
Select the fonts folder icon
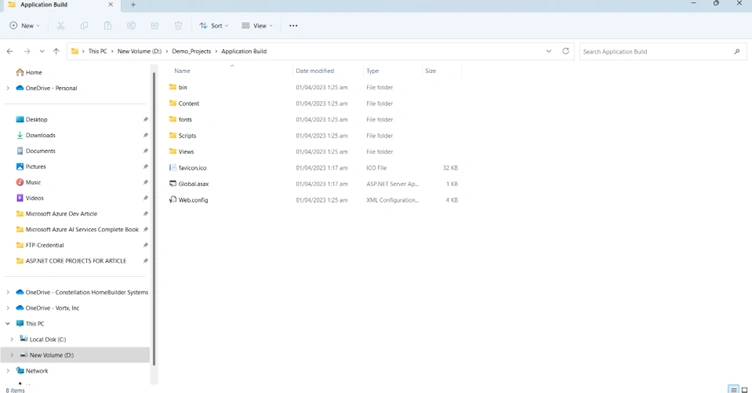(x=173, y=119)
